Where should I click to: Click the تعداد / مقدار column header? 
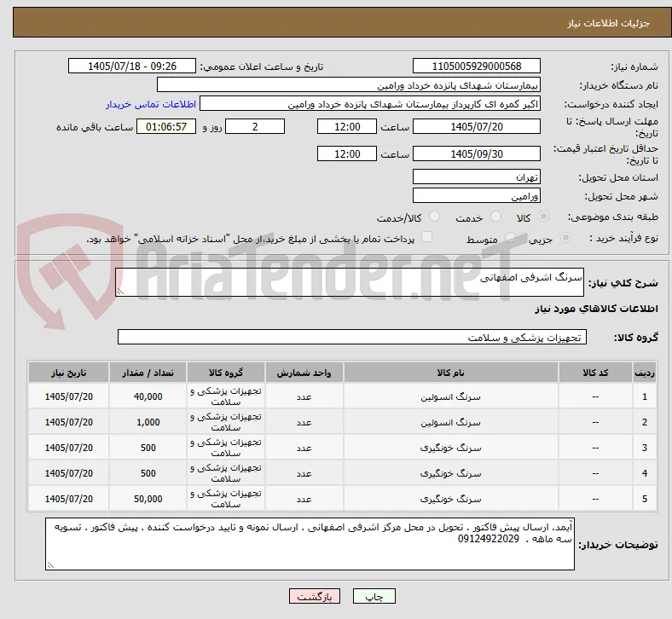point(148,373)
